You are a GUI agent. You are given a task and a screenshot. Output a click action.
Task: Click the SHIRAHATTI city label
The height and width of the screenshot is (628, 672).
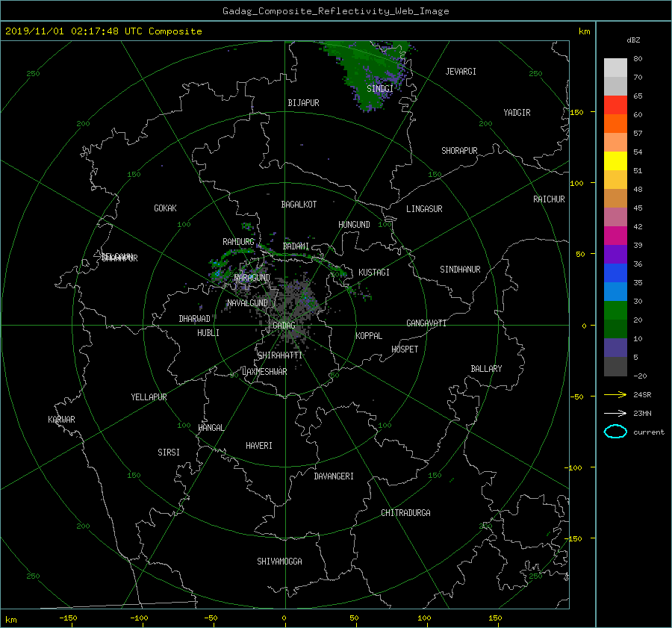[280, 355]
